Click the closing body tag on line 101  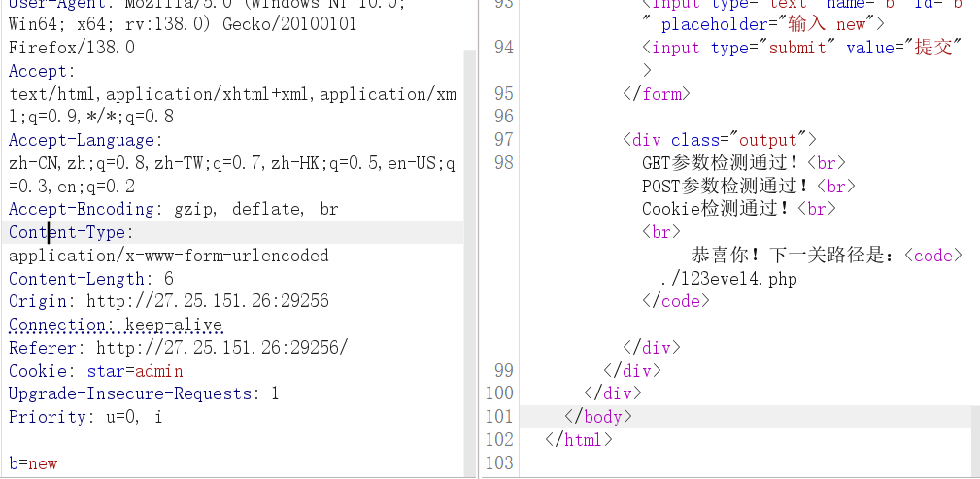click(598, 417)
